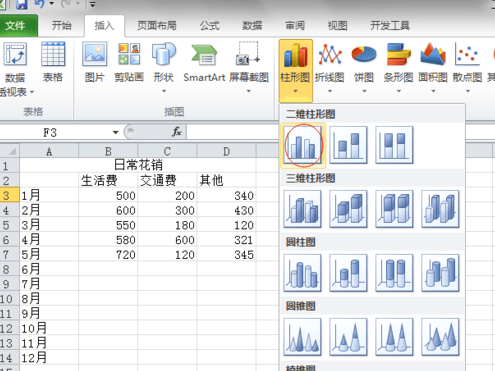Select the 3D clustered column chart
Viewport: 495px width, 371px height.
[303, 209]
